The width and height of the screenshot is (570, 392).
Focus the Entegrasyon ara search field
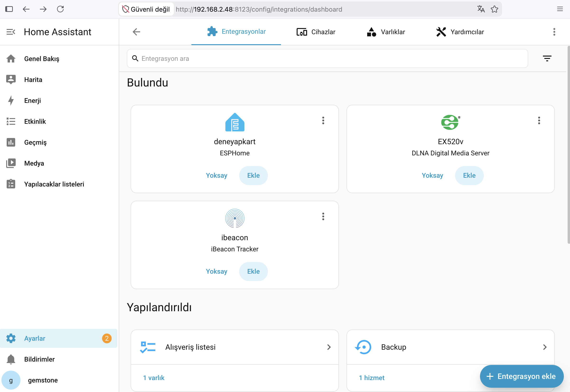[328, 58]
